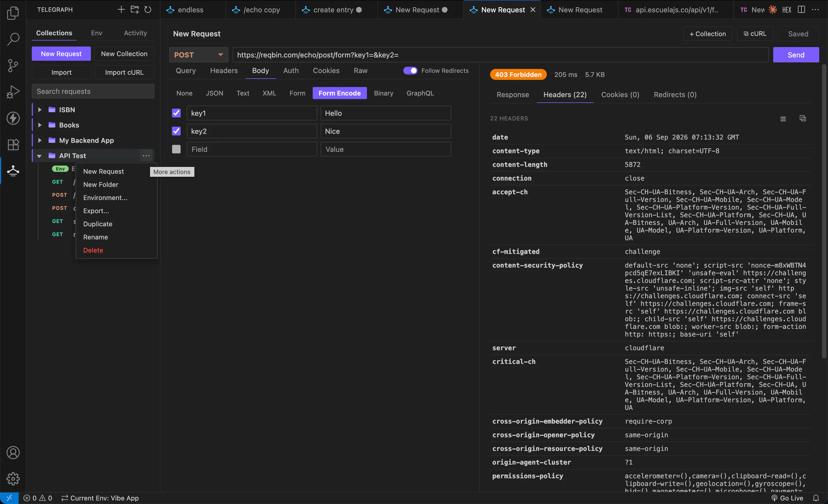Open the Manage settings gear
The height and width of the screenshot is (504, 828).
pyautogui.click(x=13, y=479)
